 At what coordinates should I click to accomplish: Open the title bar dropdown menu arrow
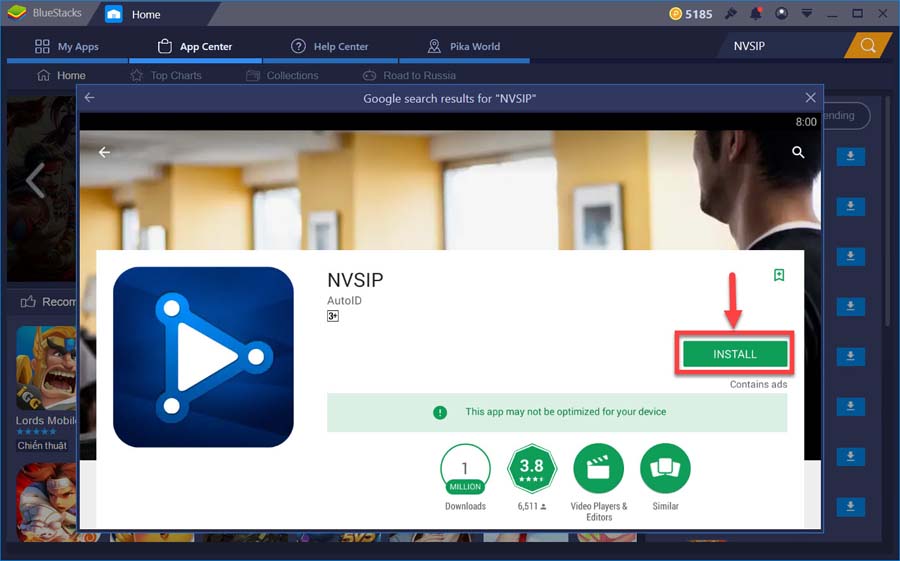pos(806,13)
